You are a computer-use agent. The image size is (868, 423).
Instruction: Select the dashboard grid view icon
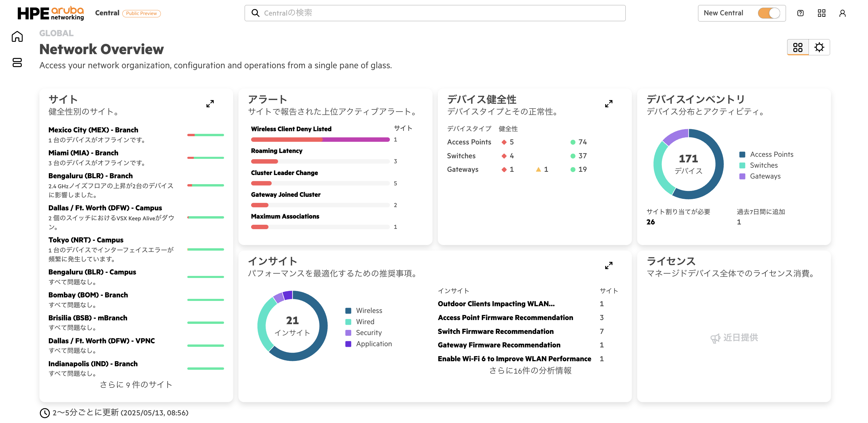(x=797, y=47)
